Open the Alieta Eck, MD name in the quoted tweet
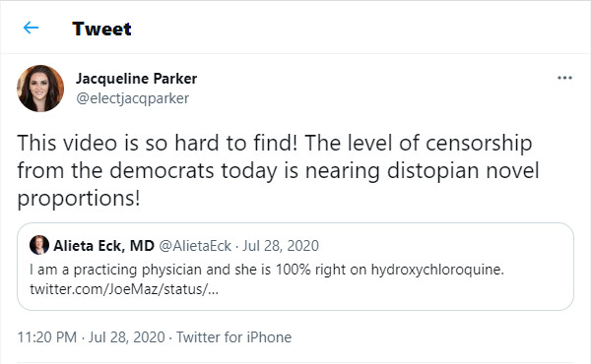591x364 pixels. pyautogui.click(x=103, y=246)
